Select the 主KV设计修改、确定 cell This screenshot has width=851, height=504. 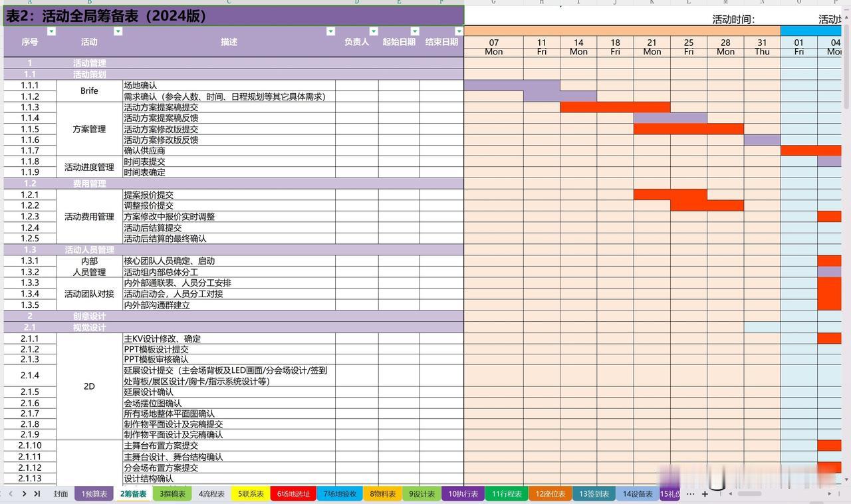pyautogui.click(x=229, y=339)
